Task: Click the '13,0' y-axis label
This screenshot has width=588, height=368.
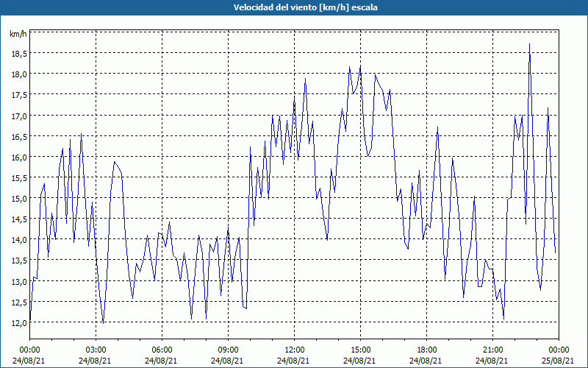Action: tap(19, 282)
